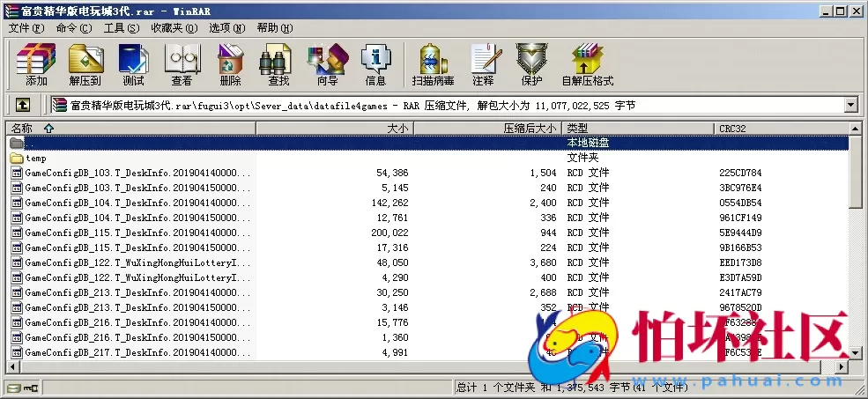Click CRC32 value 9B166B53
Image resolution: width=868 pixels, height=399 pixels.
click(740, 248)
